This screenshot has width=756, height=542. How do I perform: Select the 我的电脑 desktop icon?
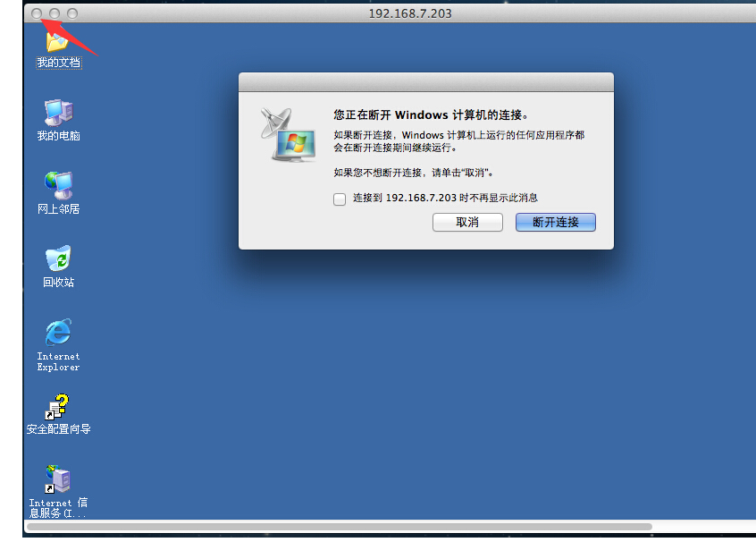pyautogui.click(x=58, y=113)
